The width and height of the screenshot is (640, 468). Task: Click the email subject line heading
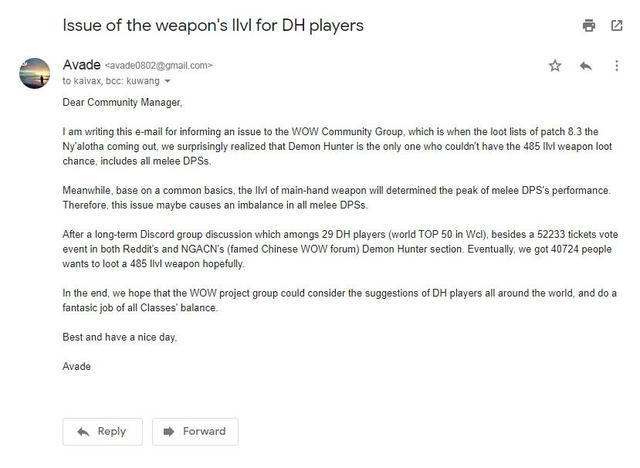click(x=213, y=24)
